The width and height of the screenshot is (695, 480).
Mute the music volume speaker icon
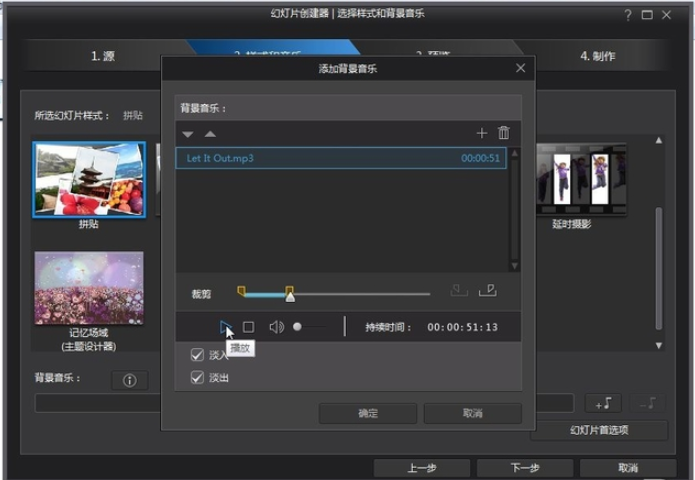(x=277, y=327)
